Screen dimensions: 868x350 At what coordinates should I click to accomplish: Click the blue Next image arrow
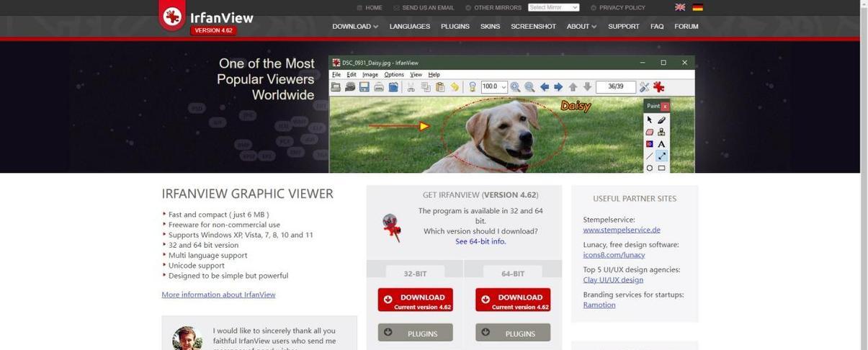click(558, 86)
